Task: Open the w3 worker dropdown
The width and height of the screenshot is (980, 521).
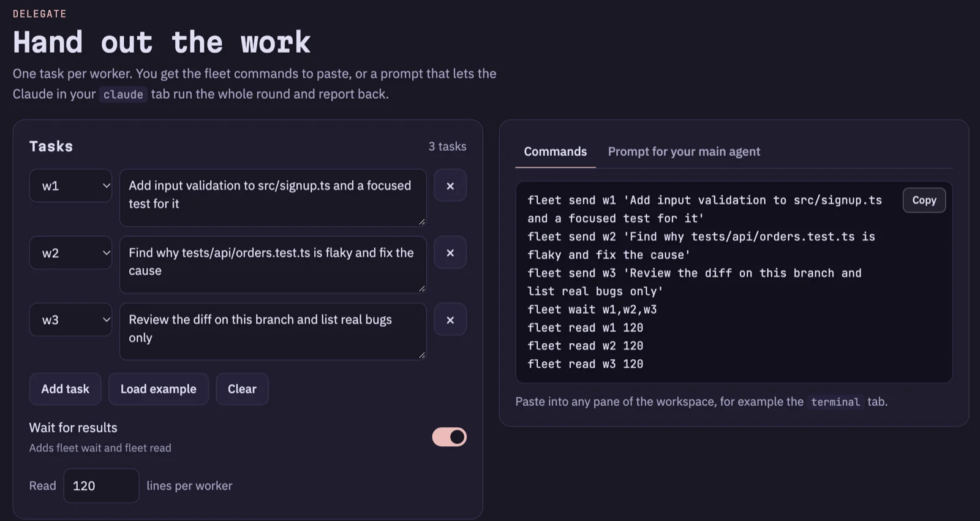Action: tap(70, 320)
